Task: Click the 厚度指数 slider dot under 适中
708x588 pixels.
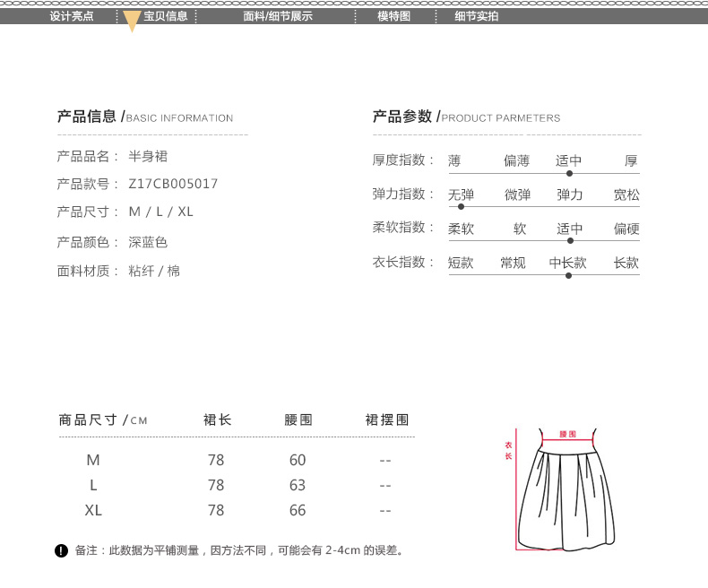Action: tap(569, 173)
